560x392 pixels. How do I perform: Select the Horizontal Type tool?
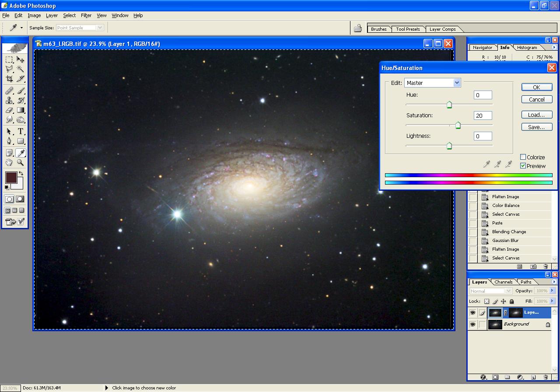tap(20, 131)
